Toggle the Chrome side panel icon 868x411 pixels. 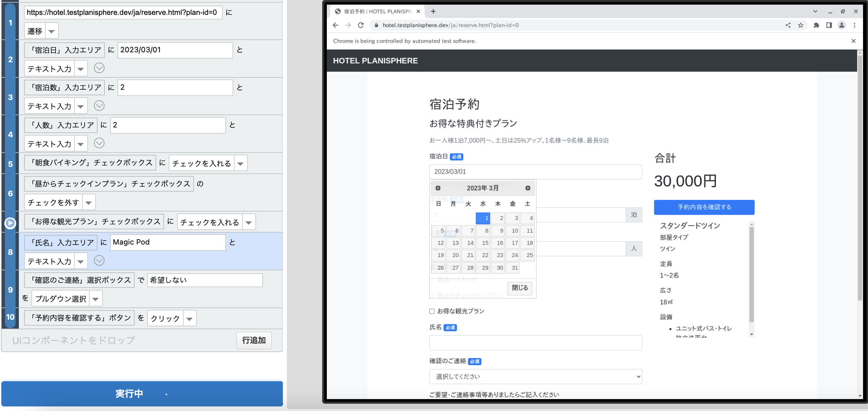click(x=829, y=25)
